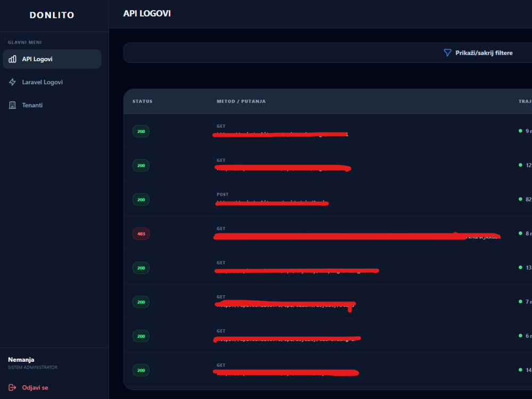Click the funnel filter icon
532x399 pixels.
click(447, 53)
